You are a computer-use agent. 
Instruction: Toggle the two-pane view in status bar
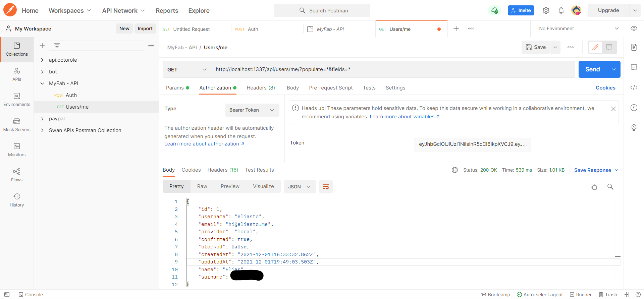point(626,295)
